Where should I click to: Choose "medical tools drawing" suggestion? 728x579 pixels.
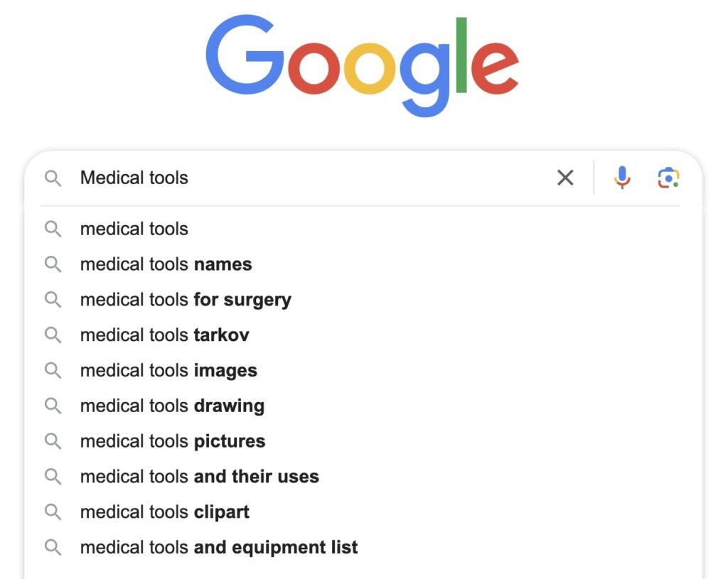[172, 406]
